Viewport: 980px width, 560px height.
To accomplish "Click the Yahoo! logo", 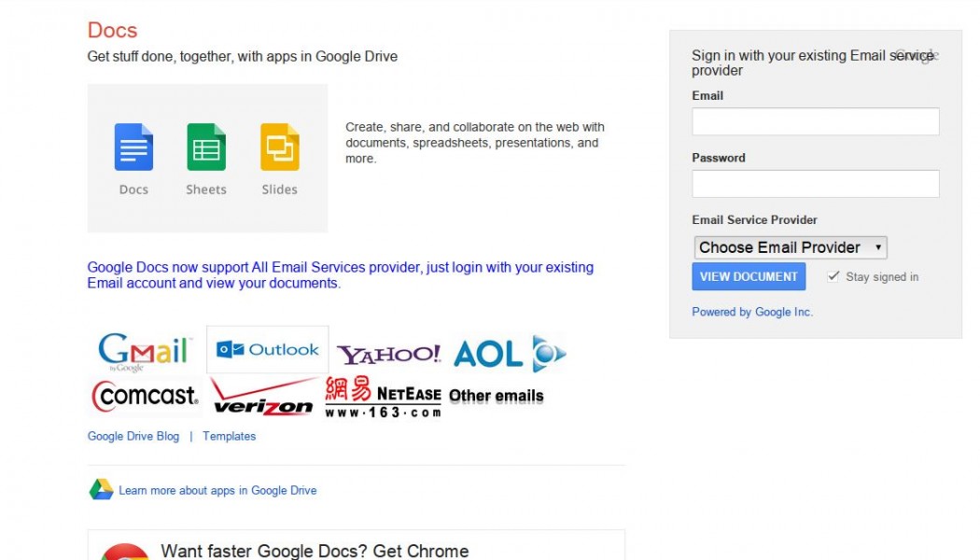I will tap(388, 355).
